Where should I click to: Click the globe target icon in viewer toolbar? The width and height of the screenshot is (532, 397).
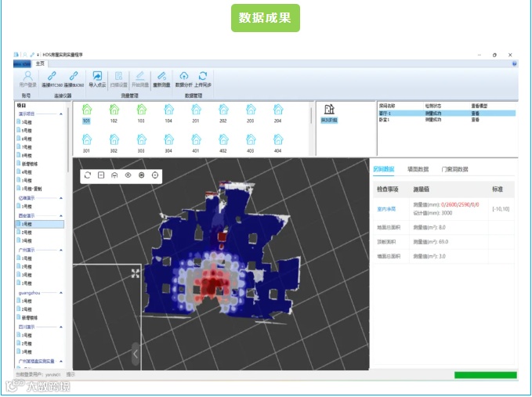142,175
